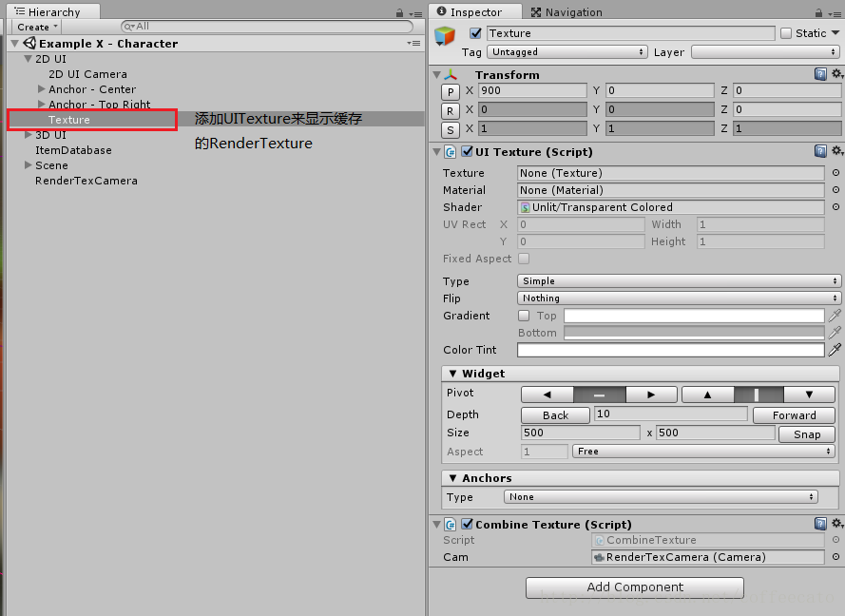Enable the Fixed Aspect checkbox
845x616 pixels.
tap(524, 259)
